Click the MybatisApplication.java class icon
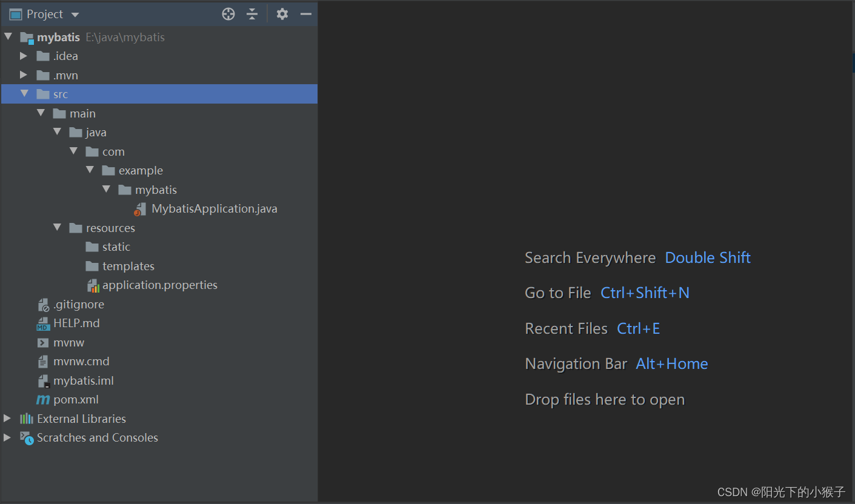Viewport: 855px width, 504px height. (140, 209)
